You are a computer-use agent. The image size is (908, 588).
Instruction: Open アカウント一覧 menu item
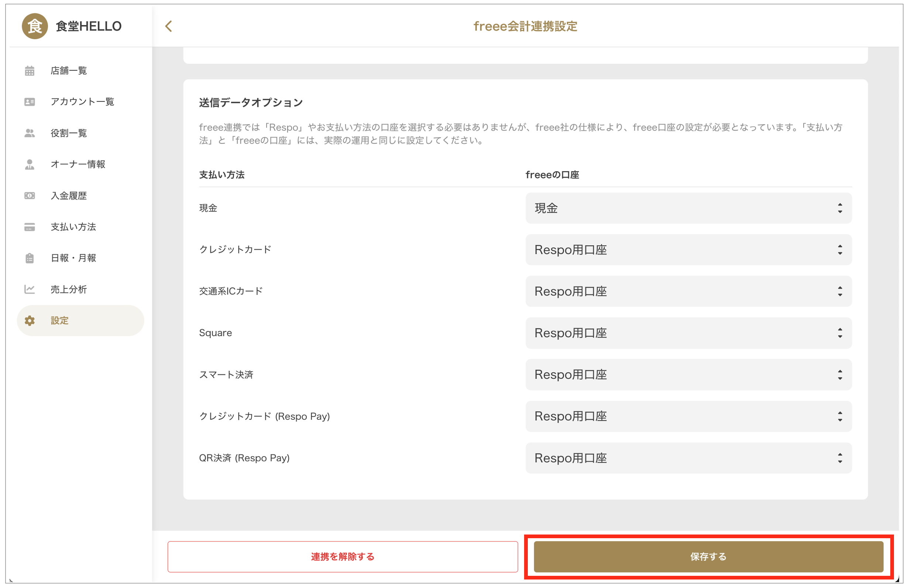(x=80, y=102)
